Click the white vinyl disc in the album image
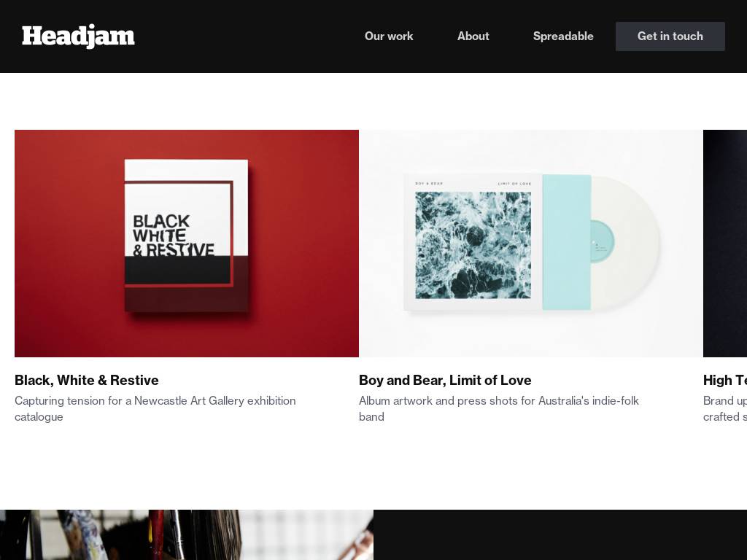Image resolution: width=747 pixels, height=560 pixels. click(x=625, y=242)
